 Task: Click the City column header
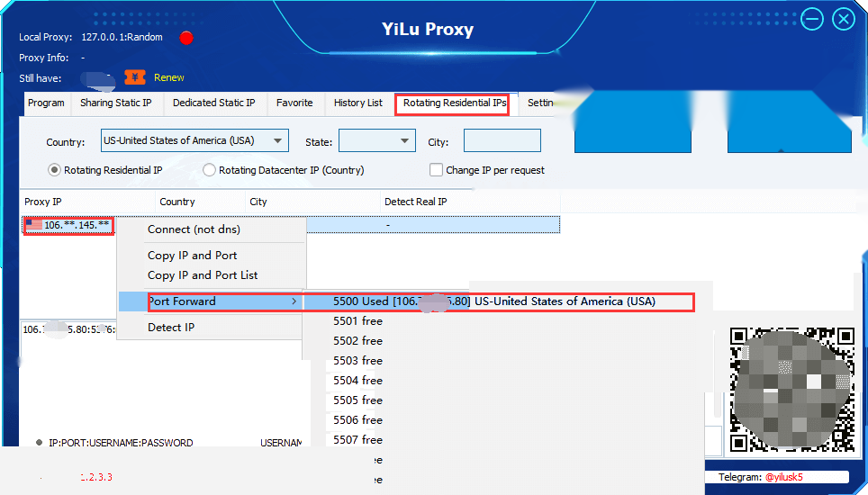pos(312,202)
